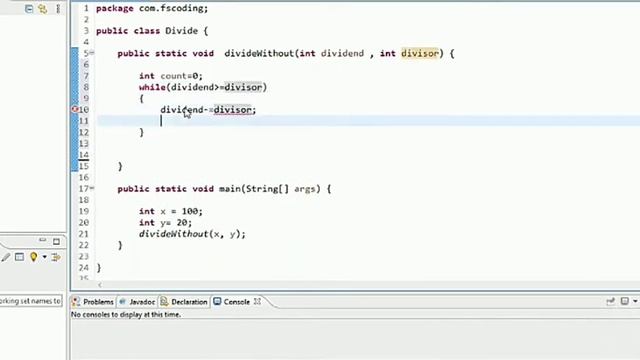Click the 'dividend' parameter on line 5

click(342, 53)
